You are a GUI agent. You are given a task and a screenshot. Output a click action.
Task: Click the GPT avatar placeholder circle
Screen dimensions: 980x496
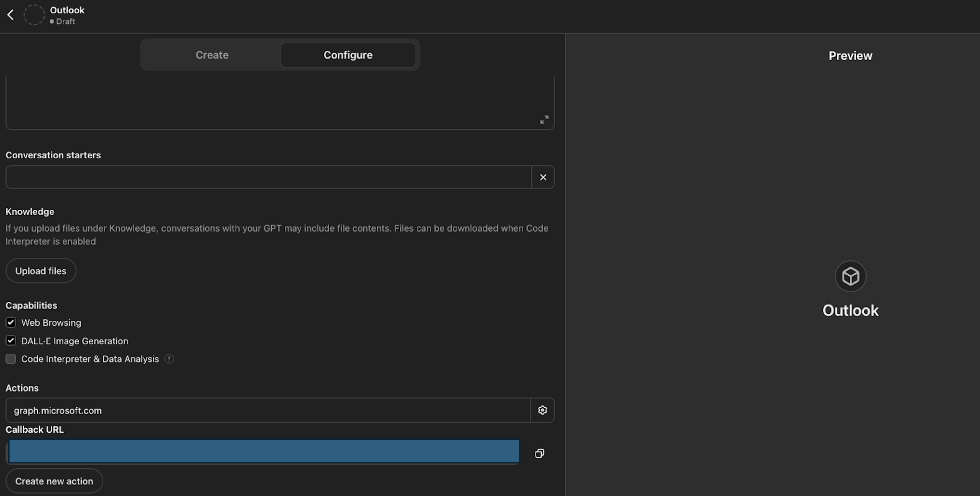pyautogui.click(x=34, y=15)
